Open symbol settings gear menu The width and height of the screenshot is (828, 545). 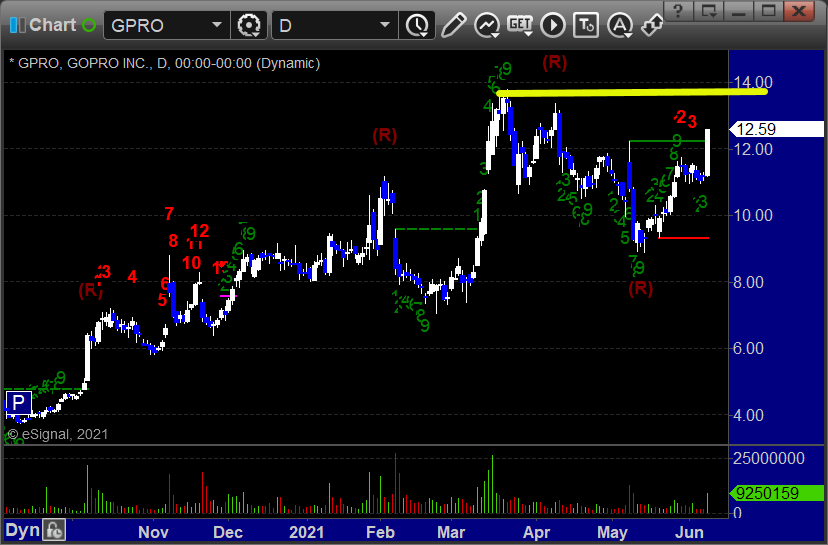pos(249,25)
